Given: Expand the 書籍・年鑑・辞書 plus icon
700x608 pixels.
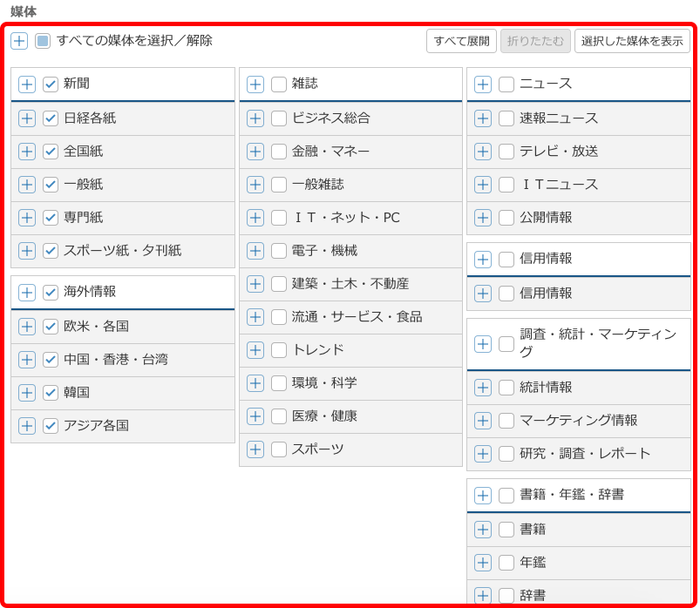Looking at the screenshot, I should pyautogui.click(x=483, y=496).
